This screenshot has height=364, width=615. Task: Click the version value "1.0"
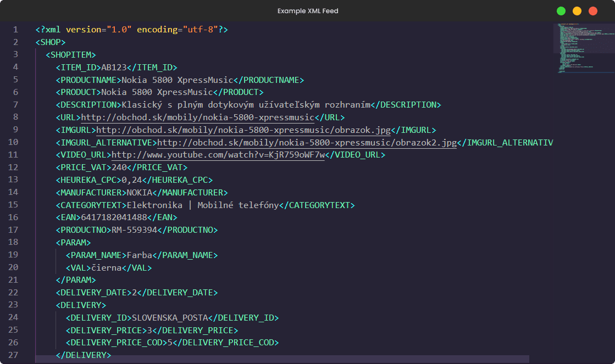click(x=119, y=30)
